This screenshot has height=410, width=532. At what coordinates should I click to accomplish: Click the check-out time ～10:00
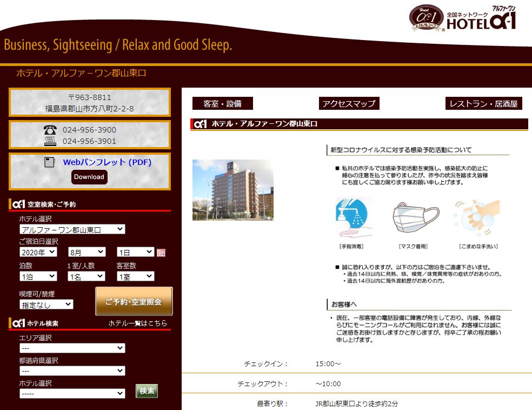[328, 384]
